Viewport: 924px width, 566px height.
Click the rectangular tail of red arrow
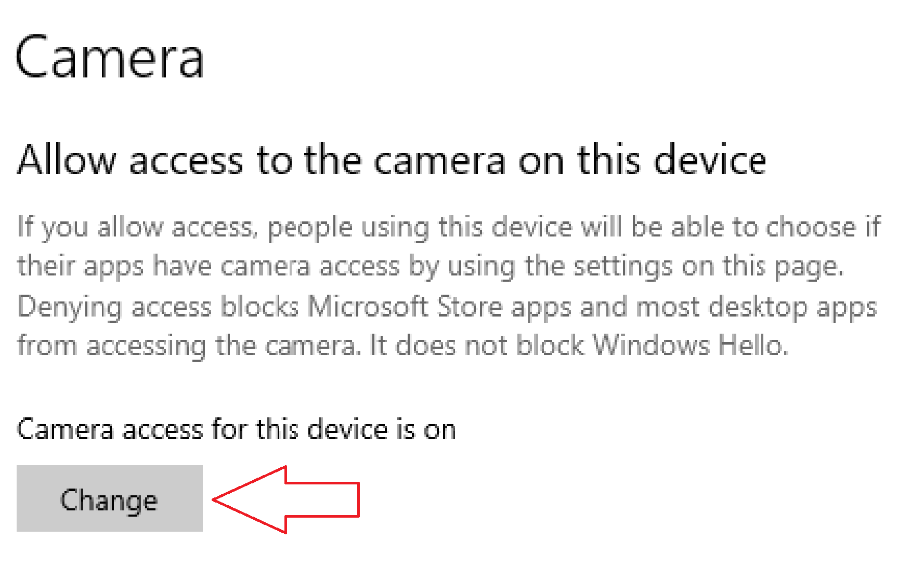pos(322,499)
